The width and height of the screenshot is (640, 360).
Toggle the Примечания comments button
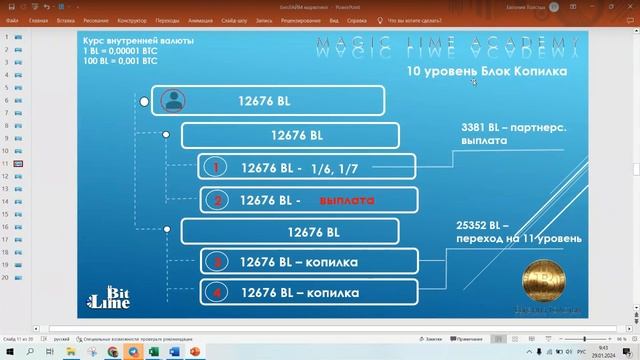click(x=467, y=339)
